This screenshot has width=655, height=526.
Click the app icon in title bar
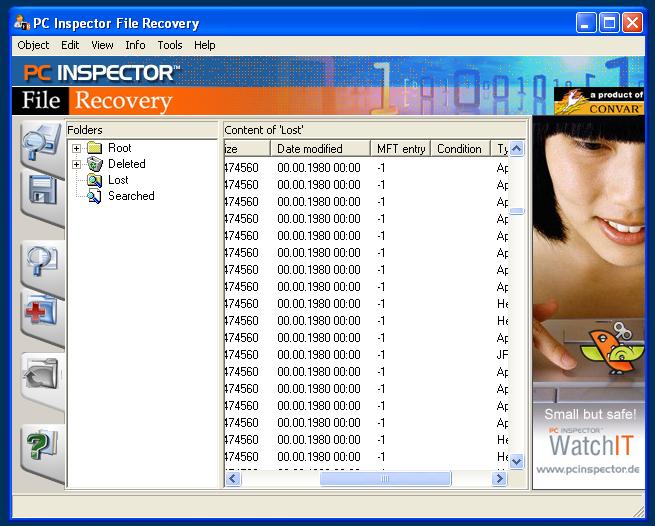[x=22, y=23]
